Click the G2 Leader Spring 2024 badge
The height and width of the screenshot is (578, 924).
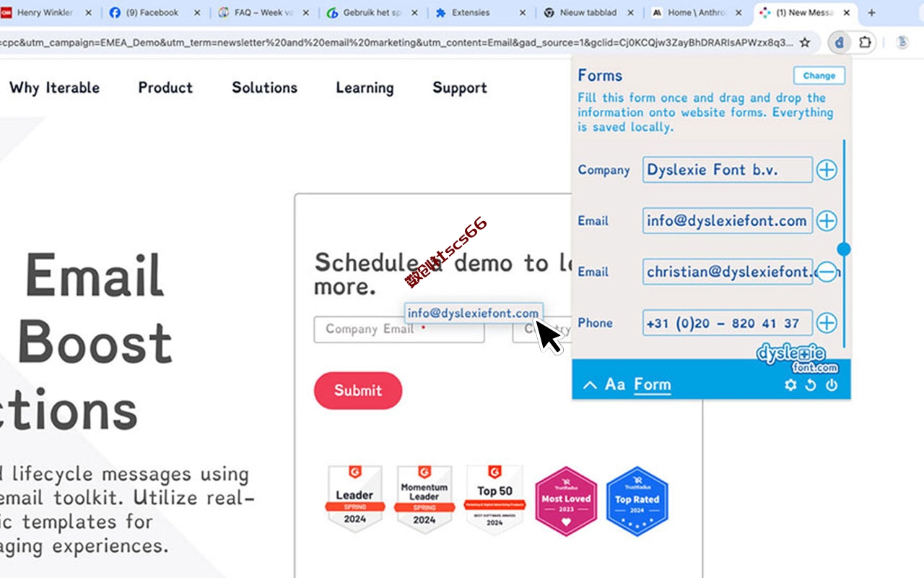point(354,499)
